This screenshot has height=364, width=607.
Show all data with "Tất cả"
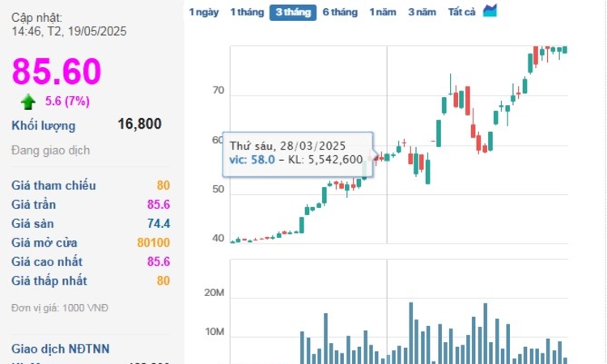pyautogui.click(x=461, y=12)
